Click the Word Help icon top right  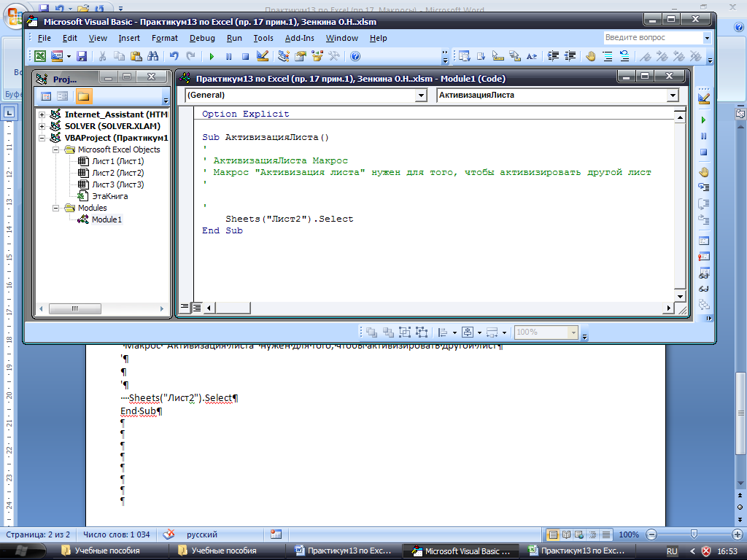(x=739, y=28)
